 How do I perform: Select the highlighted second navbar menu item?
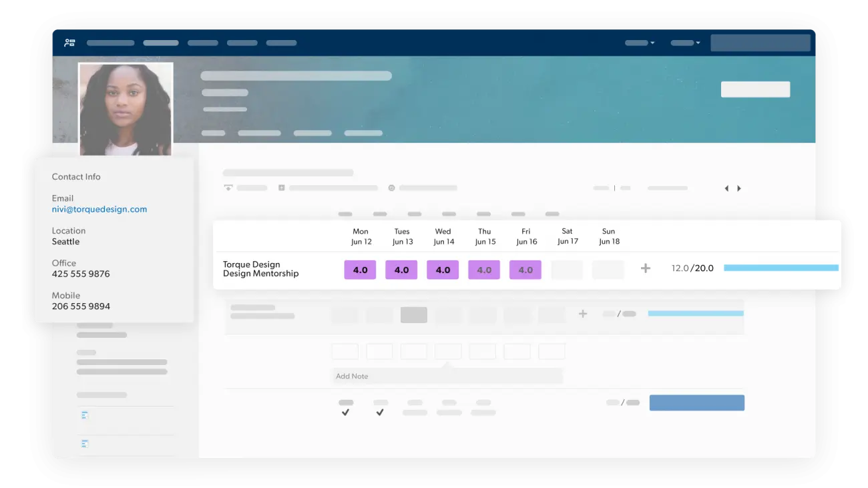tap(161, 43)
